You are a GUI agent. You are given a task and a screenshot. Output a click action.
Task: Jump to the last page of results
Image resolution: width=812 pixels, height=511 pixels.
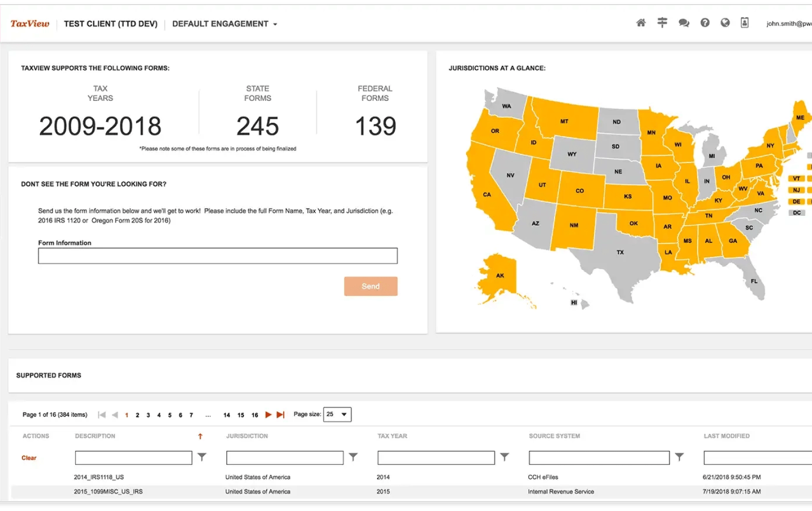pos(281,415)
